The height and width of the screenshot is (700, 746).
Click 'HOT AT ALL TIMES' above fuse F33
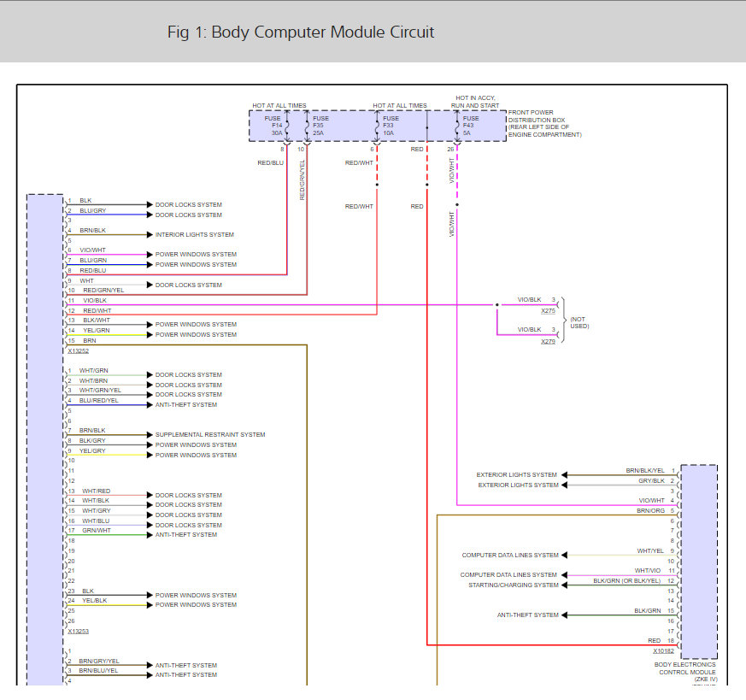point(400,106)
